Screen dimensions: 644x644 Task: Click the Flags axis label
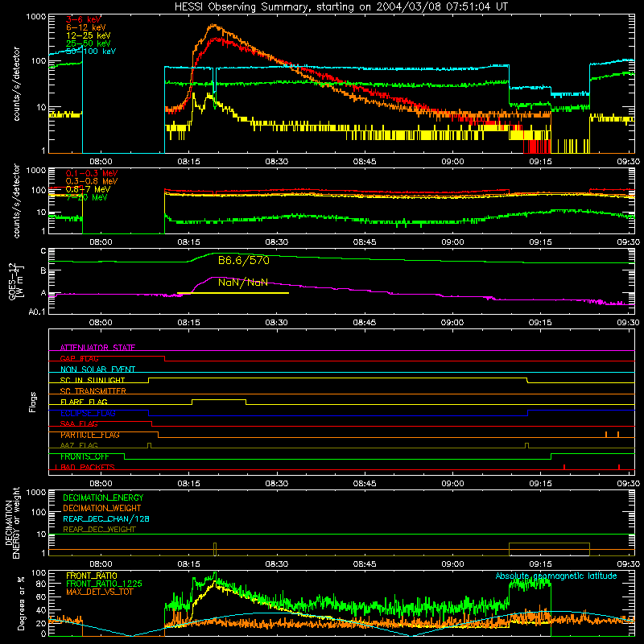coord(33,402)
